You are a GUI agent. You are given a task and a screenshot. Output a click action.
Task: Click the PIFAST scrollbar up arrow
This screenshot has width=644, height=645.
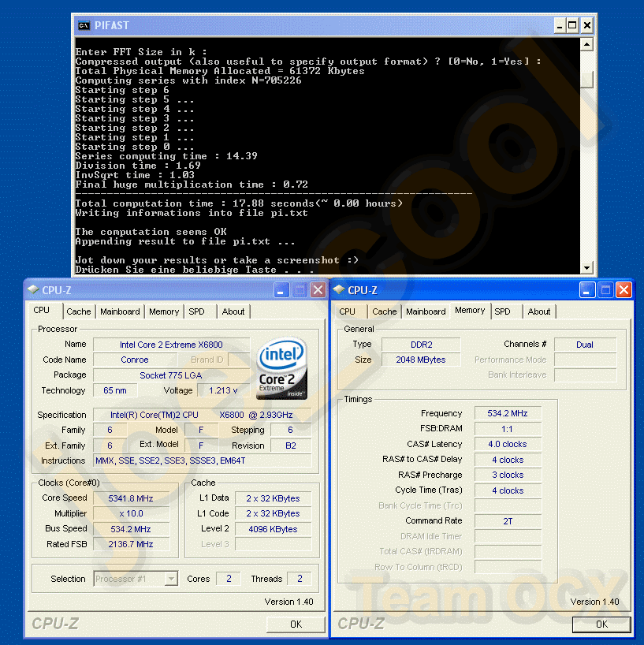tap(586, 44)
